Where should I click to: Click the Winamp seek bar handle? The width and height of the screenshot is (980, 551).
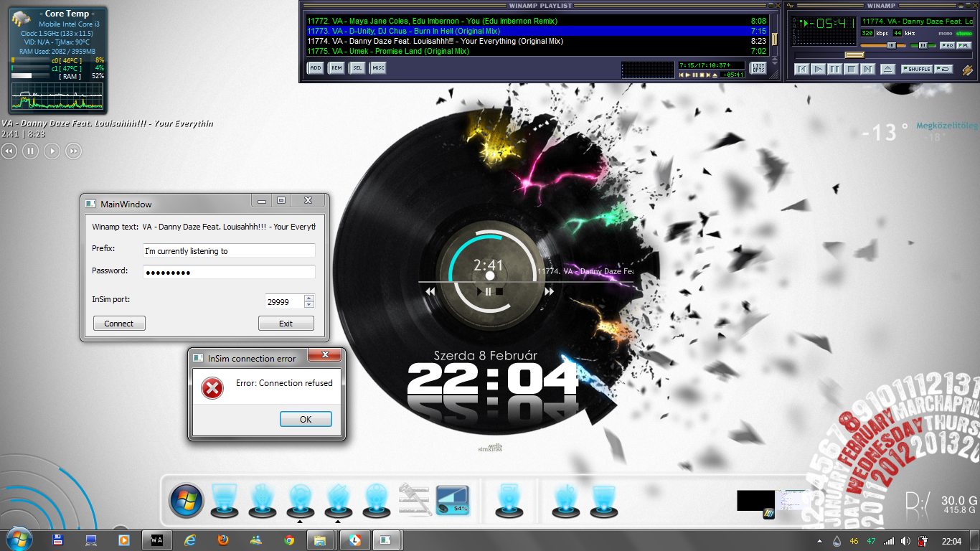pos(854,55)
